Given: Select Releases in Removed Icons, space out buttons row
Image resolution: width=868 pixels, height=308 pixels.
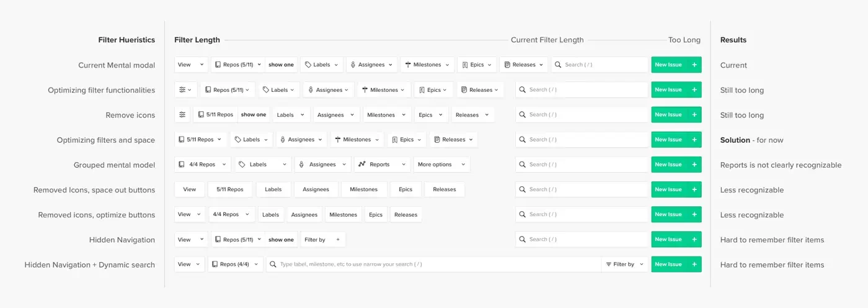Looking at the screenshot, I should click(445, 189).
